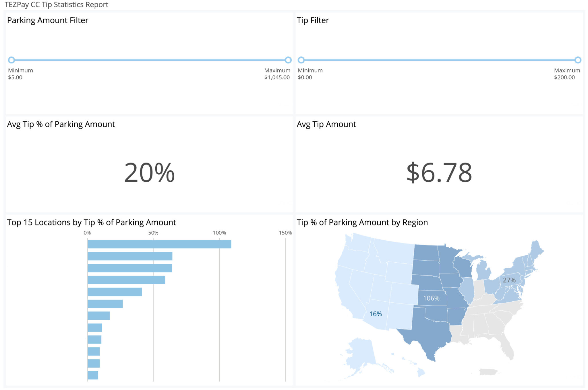
Task: Click the 20% average tip percentage value
Action: coord(149,173)
